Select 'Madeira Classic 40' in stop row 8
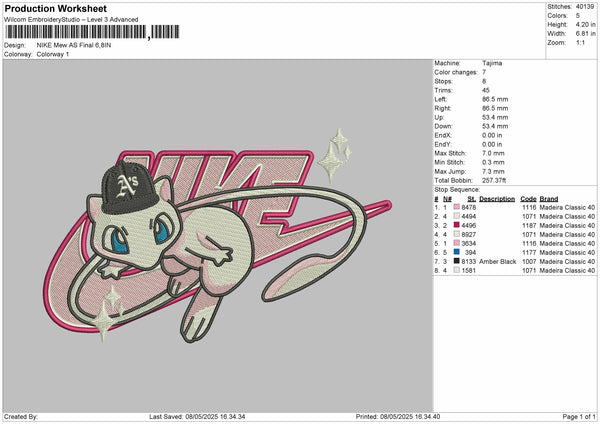Viewport: 600px width, 424px height. [567, 270]
